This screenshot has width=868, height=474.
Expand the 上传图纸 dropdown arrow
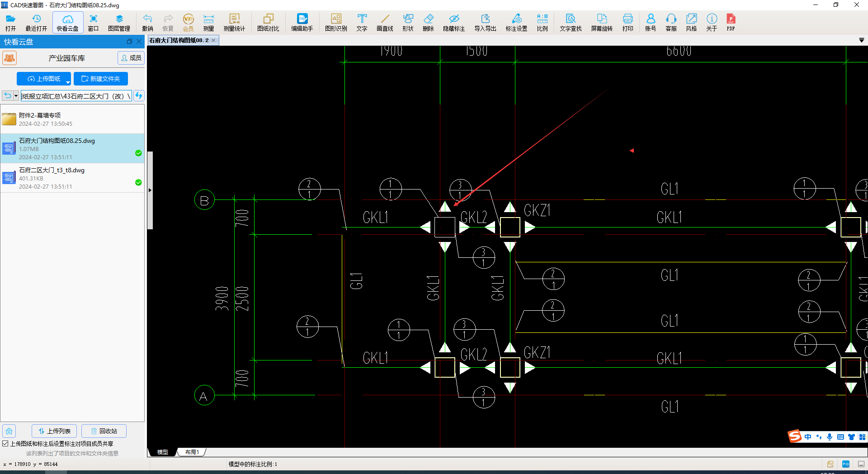tap(68, 82)
